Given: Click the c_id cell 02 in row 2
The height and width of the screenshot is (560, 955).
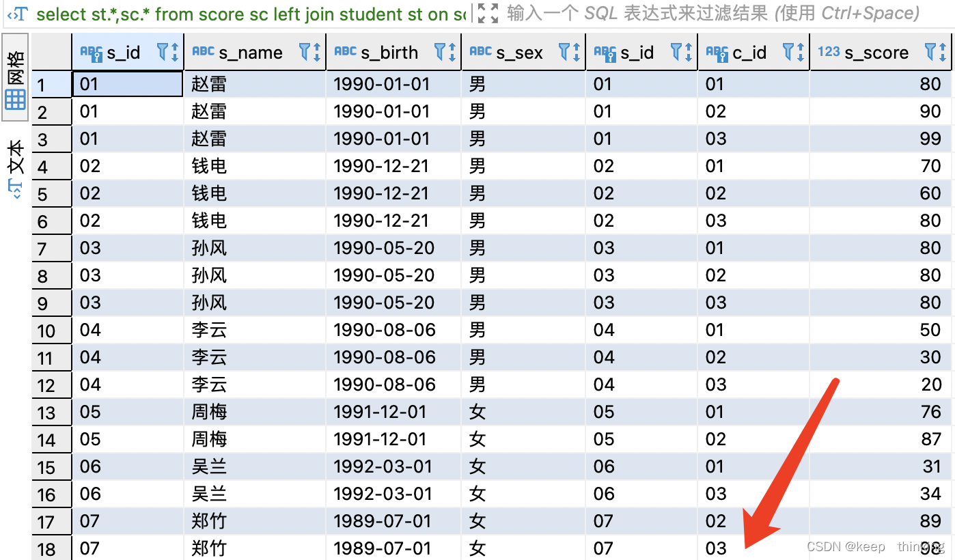Looking at the screenshot, I should click(x=754, y=111).
